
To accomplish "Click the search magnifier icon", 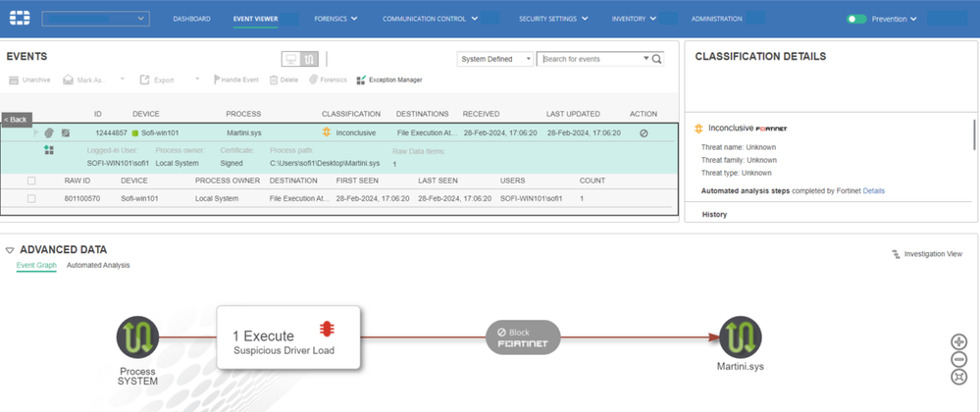I will [x=657, y=60].
